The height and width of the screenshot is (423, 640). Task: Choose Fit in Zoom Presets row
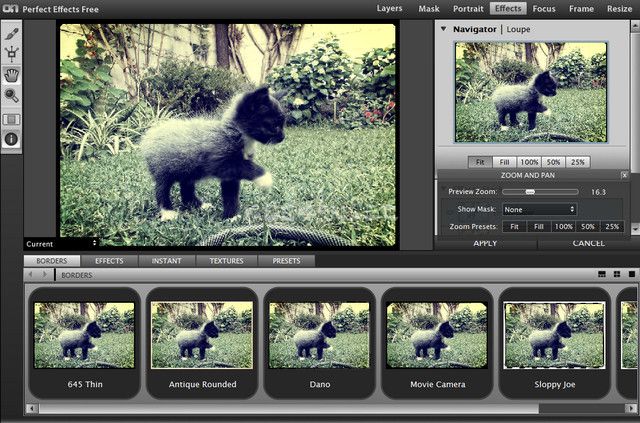514,227
